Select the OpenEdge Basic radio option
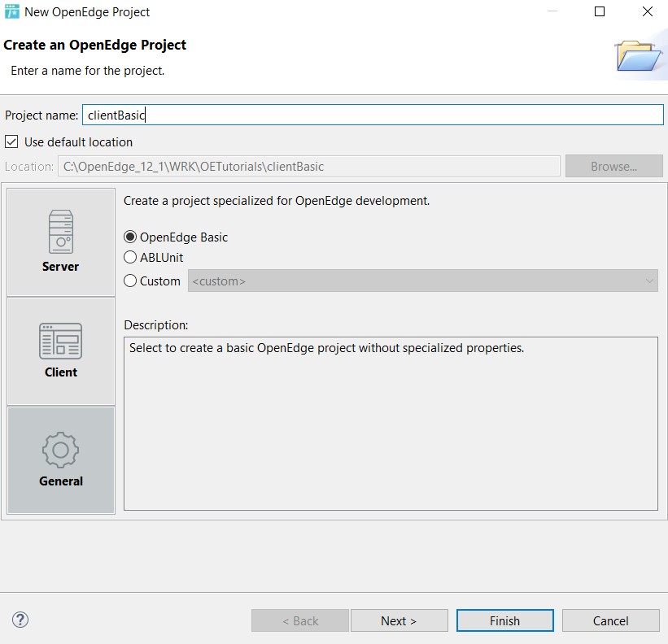 (130, 237)
